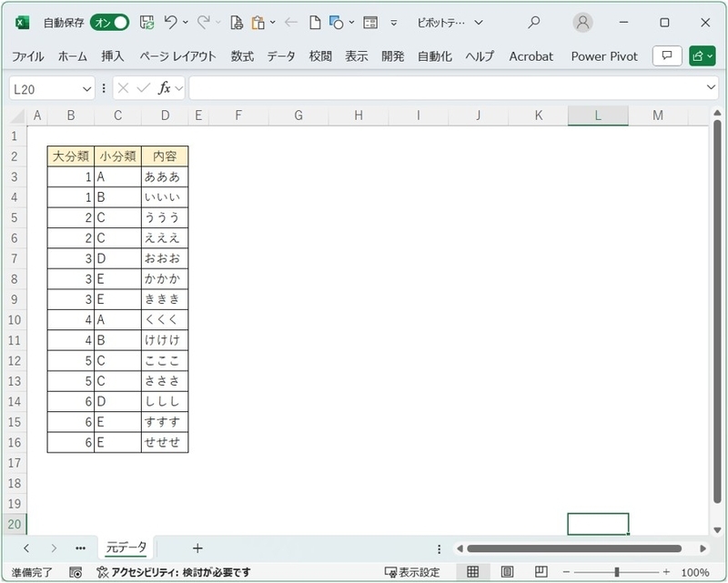Open the ホーム tab
Screen dimensions: 728x583
[73, 56]
